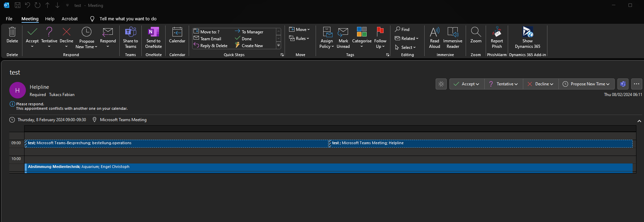Click Teams icon button beside Propose New Time

tap(623, 84)
